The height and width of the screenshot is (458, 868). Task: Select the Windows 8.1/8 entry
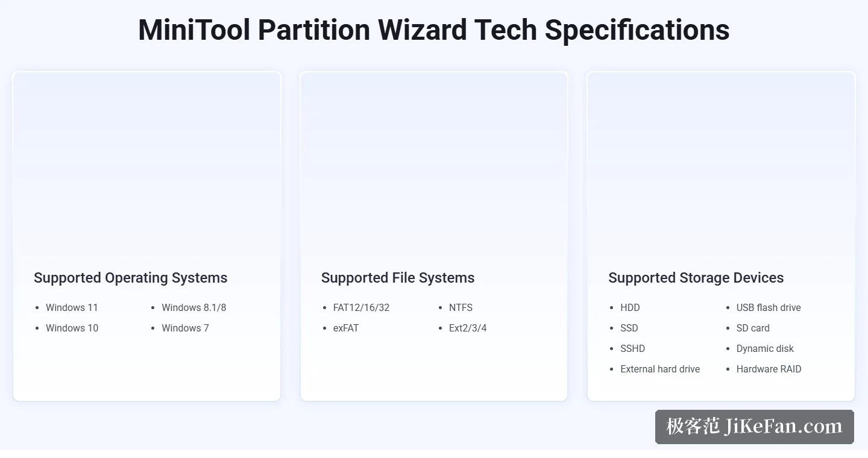194,307
